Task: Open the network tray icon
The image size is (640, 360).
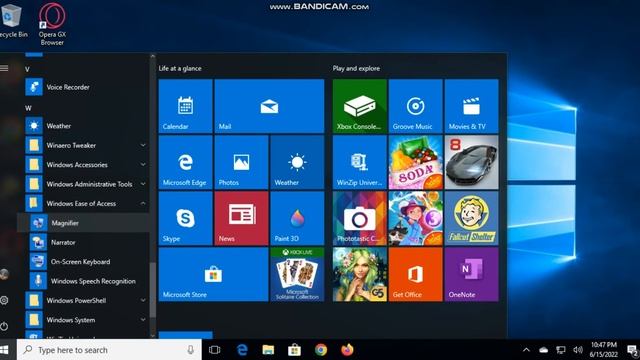Action: point(561,350)
